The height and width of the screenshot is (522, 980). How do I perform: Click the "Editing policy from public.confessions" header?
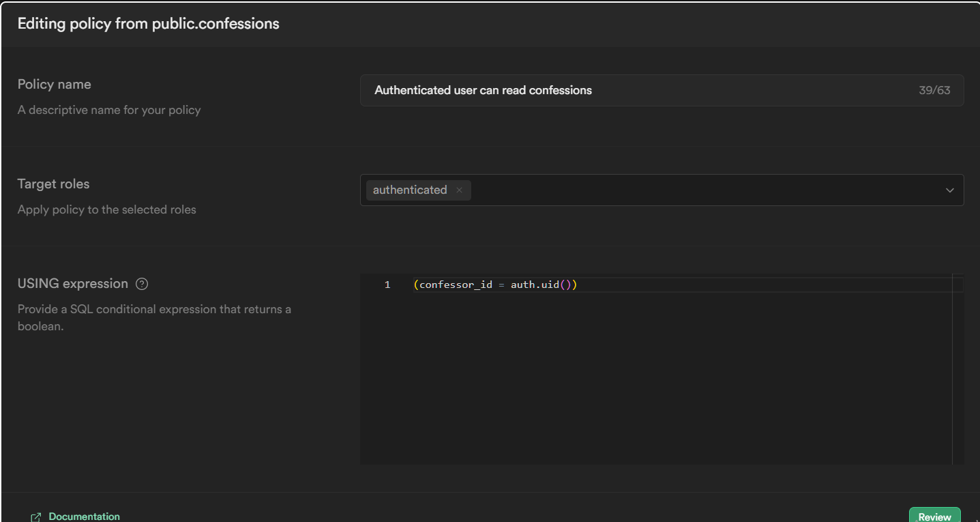pos(149,24)
